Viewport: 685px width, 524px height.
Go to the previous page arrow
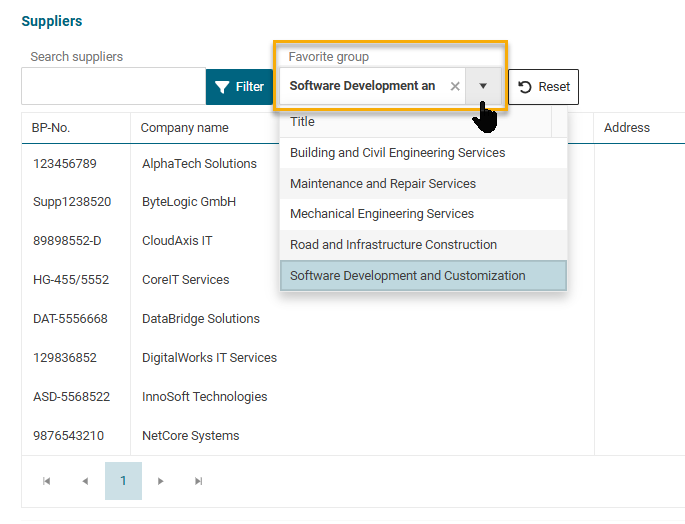(x=85, y=481)
